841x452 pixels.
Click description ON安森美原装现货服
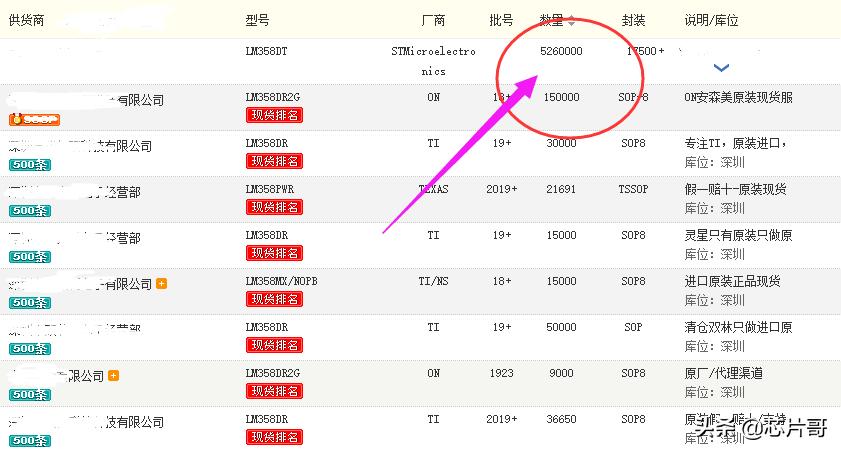(x=738, y=98)
